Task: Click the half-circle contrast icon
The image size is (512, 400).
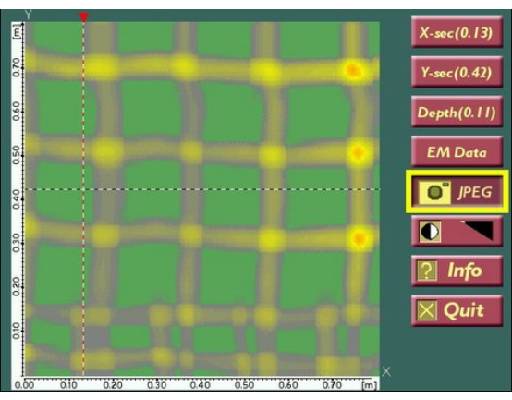Action: pyautogui.click(x=430, y=231)
